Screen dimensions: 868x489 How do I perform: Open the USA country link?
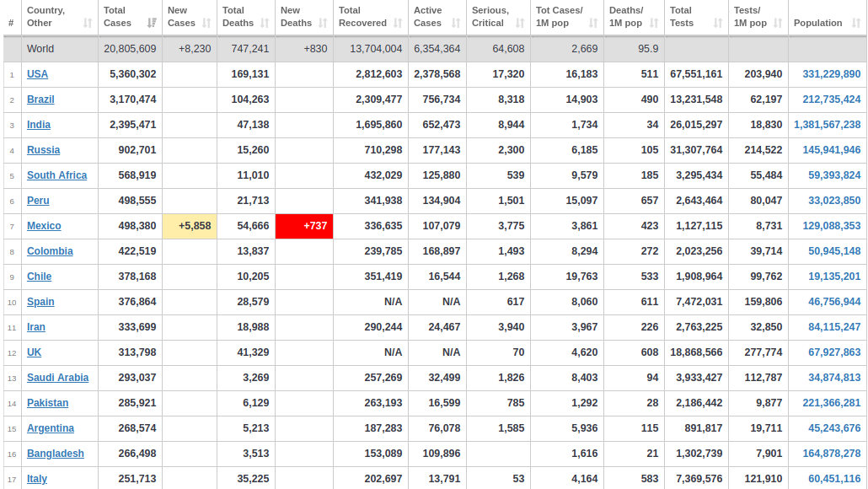pyautogui.click(x=38, y=74)
